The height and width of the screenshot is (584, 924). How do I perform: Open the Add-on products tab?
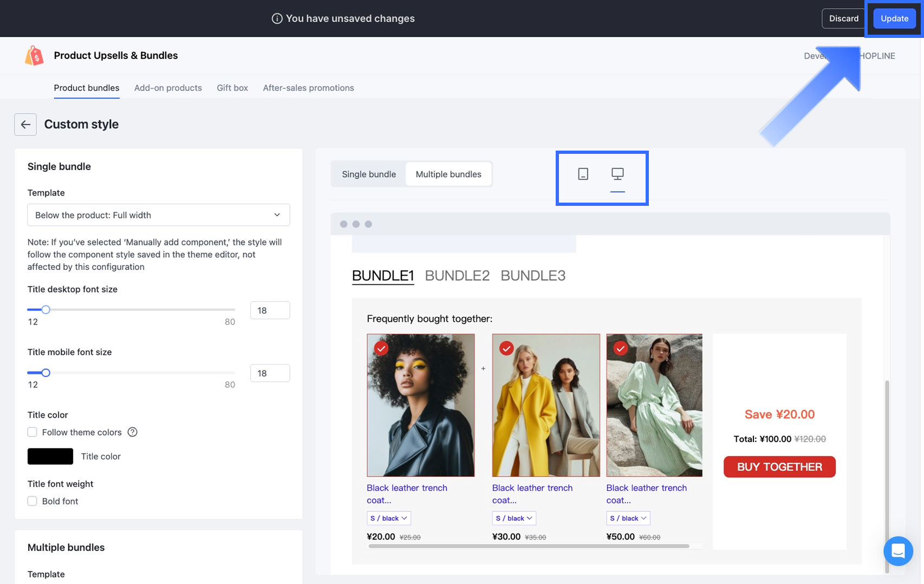point(168,88)
